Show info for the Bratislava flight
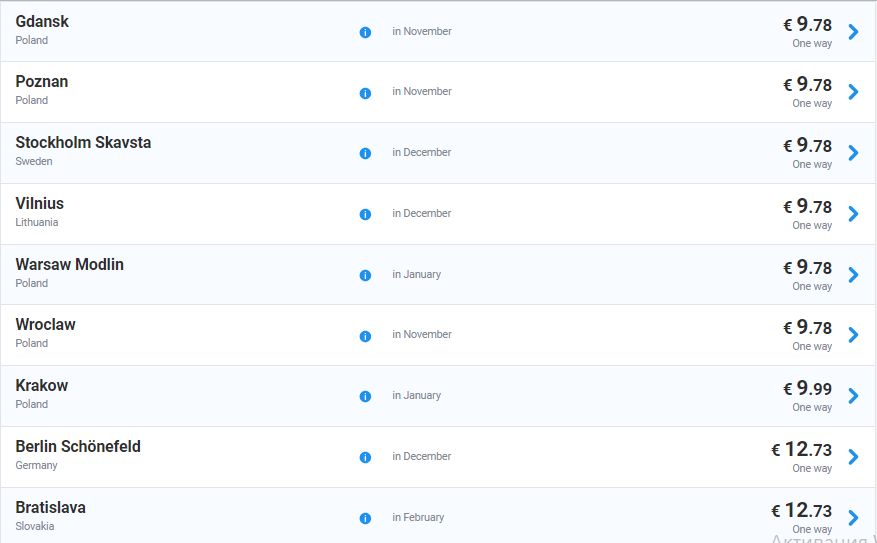Screen dimensions: 877x543 [x=365, y=518]
